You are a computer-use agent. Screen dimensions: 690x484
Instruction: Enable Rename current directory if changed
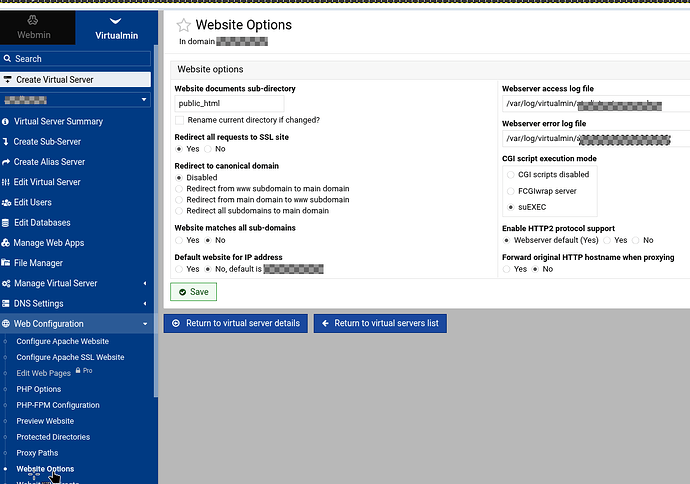click(180, 120)
